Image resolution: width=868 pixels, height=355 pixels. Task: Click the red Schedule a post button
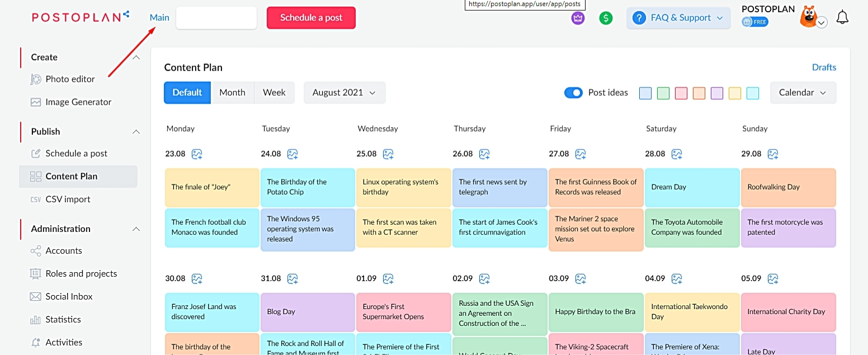(x=311, y=18)
